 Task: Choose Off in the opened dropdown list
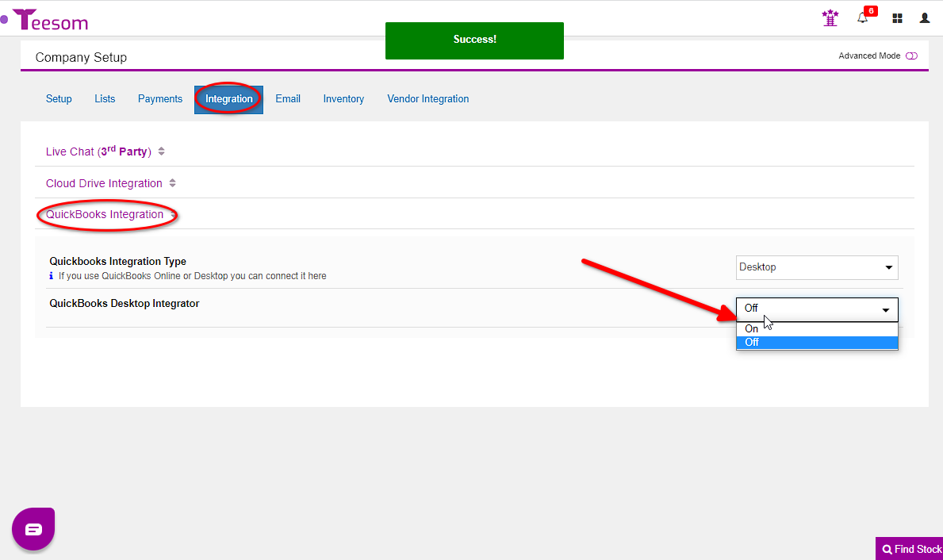pyautogui.click(x=817, y=342)
